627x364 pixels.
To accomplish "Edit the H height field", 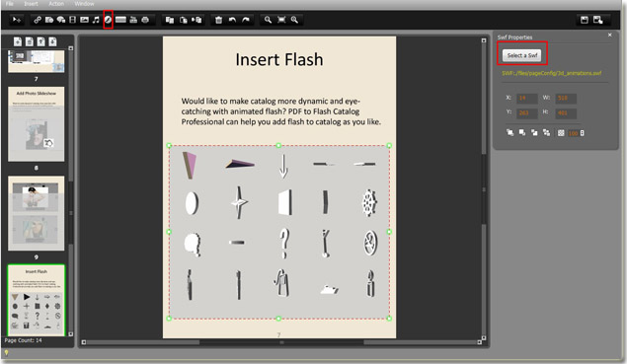I will tap(566, 113).
